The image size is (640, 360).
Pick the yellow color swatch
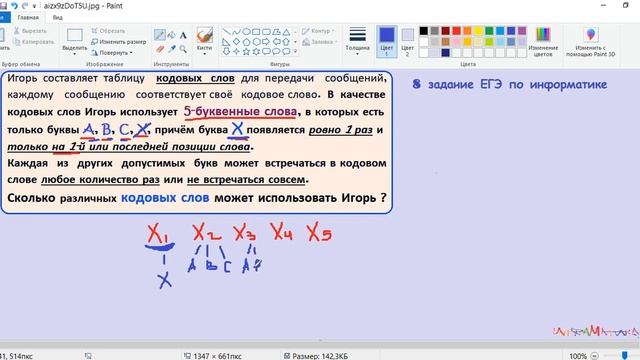(x=478, y=31)
